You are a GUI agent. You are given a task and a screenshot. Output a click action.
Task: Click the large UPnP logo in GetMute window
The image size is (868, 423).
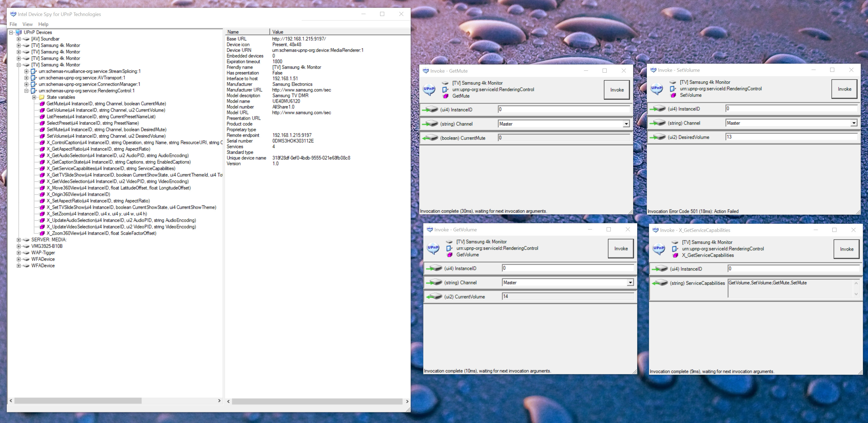click(429, 90)
